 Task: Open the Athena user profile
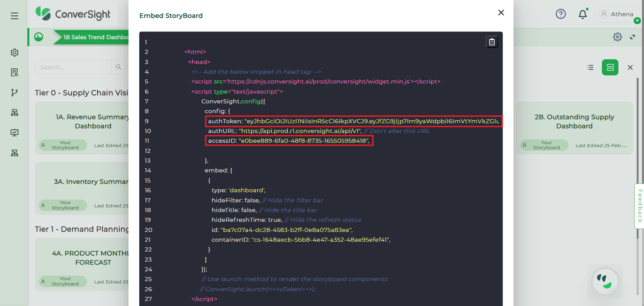click(x=617, y=14)
